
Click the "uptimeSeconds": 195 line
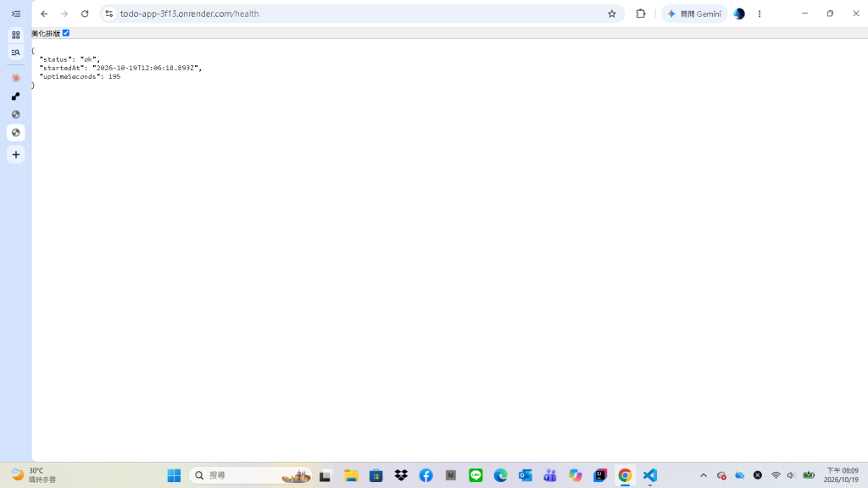(x=80, y=77)
